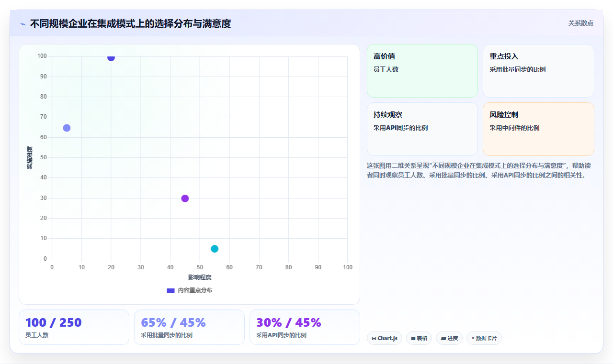
Task: Click the lightning icon beside the title
Action: 23,24
